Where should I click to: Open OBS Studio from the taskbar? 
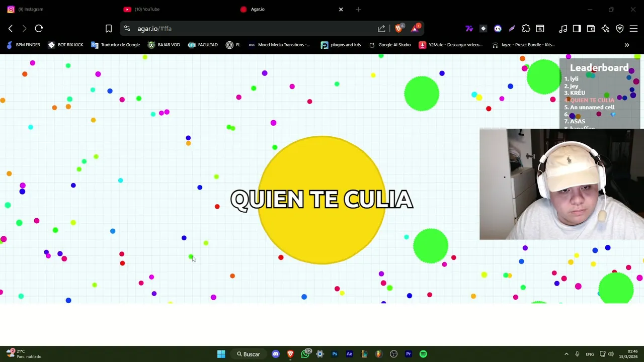393,354
